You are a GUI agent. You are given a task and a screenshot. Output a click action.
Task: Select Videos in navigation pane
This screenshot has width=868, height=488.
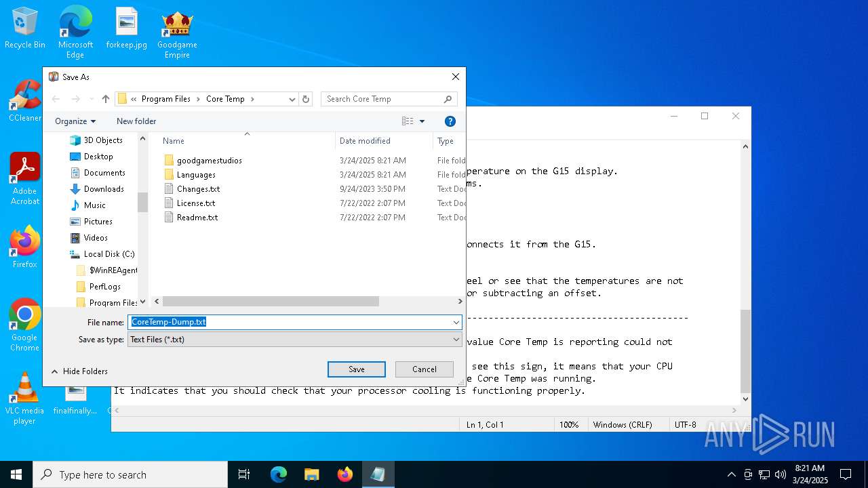tap(89, 238)
